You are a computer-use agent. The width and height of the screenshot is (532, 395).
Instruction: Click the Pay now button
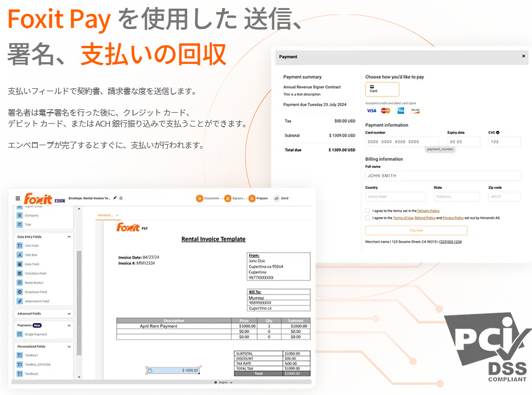416,231
